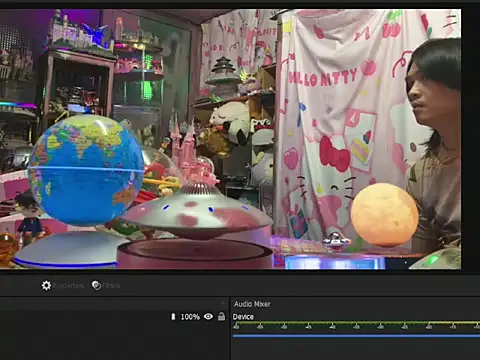Image resolution: width=480 pixels, height=360 pixels.
Task: Click the 100% battery label
Action: pyautogui.click(x=190, y=317)
